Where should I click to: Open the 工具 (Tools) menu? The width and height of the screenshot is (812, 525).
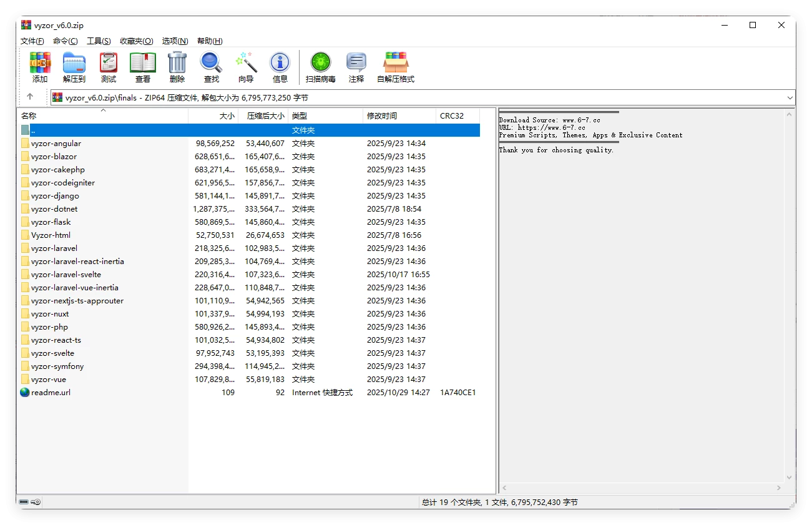click(98, 41)
